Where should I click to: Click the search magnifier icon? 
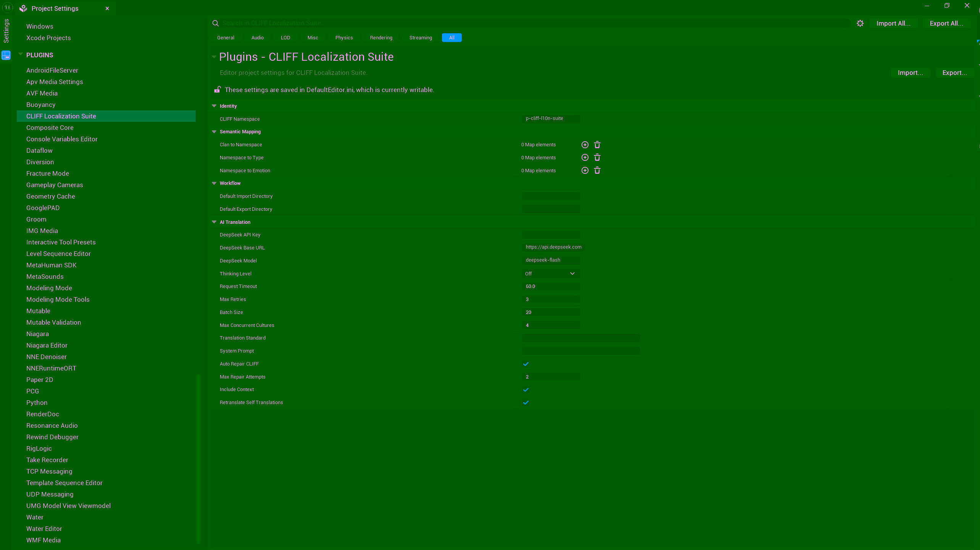click(x=216, y=23)
